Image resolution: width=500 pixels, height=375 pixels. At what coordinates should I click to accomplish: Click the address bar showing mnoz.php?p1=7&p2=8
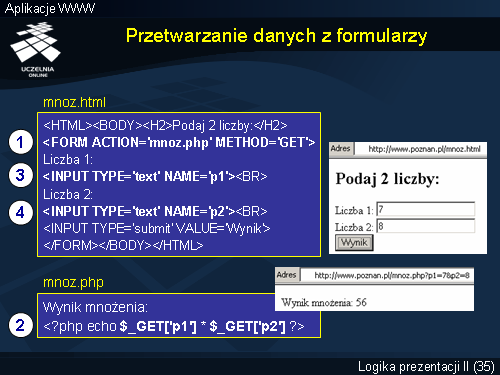coord(387,275)
